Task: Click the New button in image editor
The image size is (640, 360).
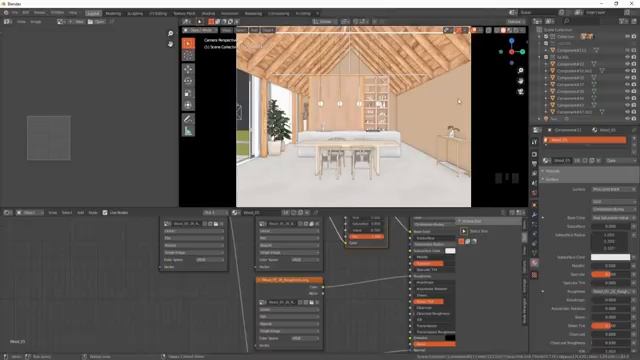Action: [76, 22]
